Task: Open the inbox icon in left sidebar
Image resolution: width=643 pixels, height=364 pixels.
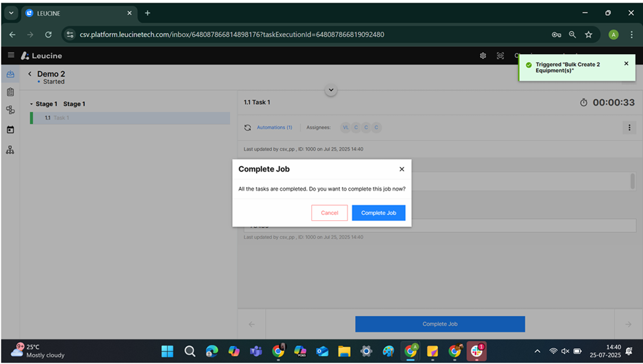Action: click(10, 75)
